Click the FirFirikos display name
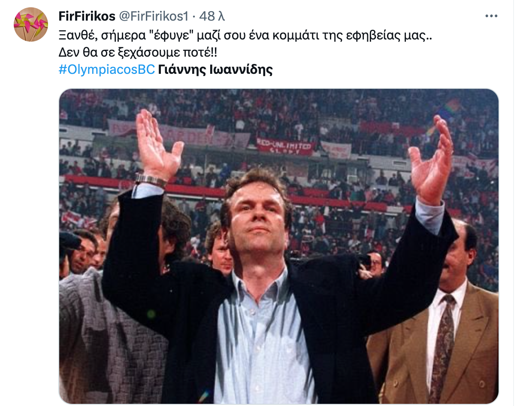 87,16
